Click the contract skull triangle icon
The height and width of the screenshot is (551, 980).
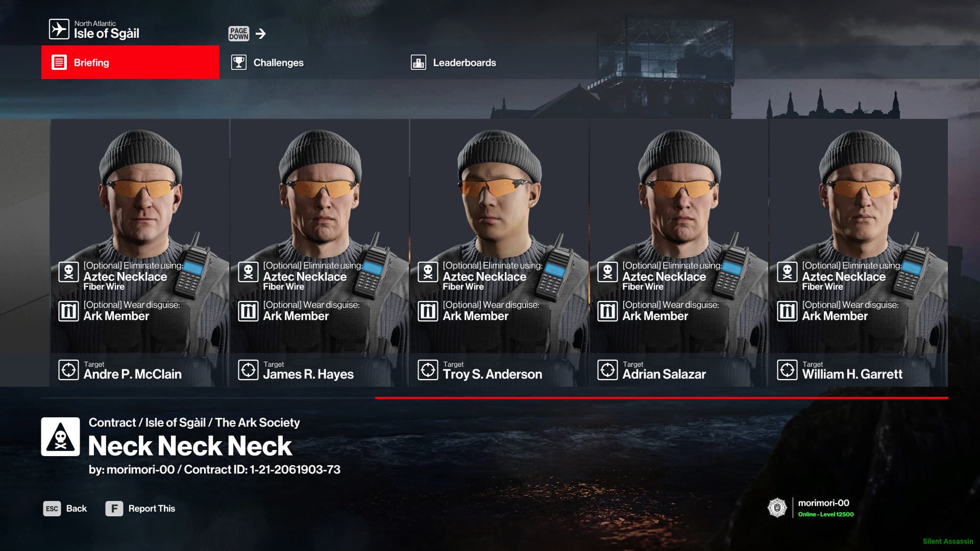point(60,437)
